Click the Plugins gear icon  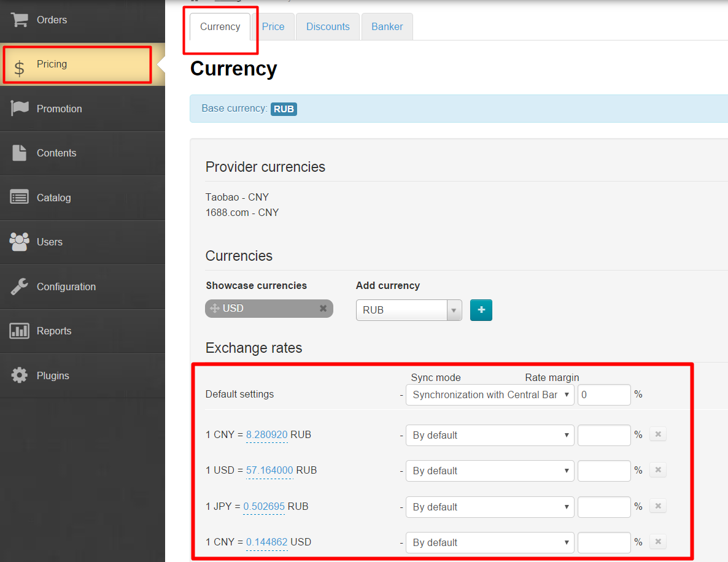tap(20, 375)
